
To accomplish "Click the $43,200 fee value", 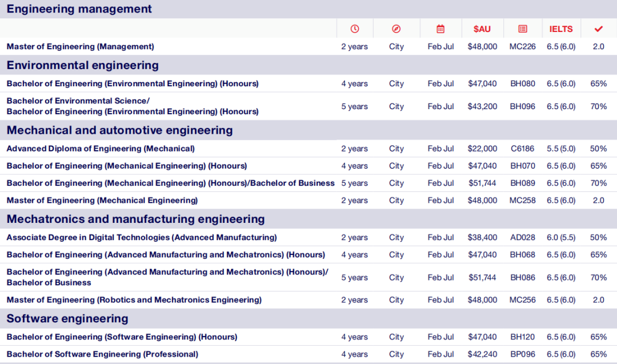I will [x=482, y=106].
